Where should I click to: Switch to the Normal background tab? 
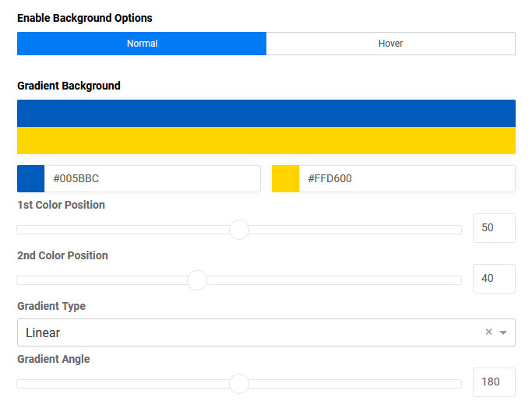point(142,44)
